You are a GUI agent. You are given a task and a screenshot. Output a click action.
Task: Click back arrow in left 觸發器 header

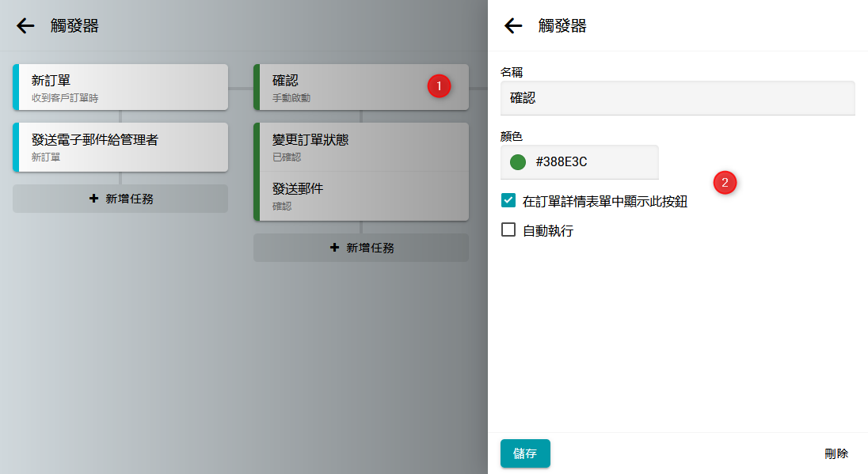coord(25,26)
